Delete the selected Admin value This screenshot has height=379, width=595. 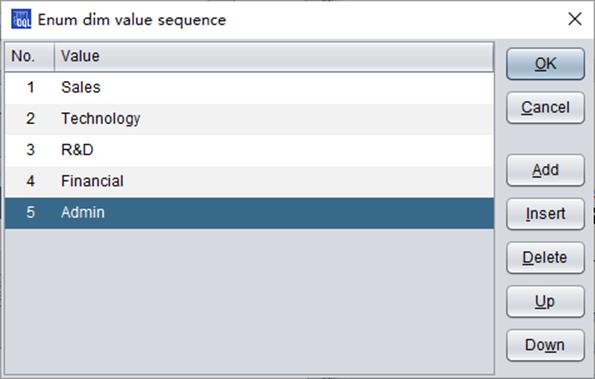tap(545, 258)
